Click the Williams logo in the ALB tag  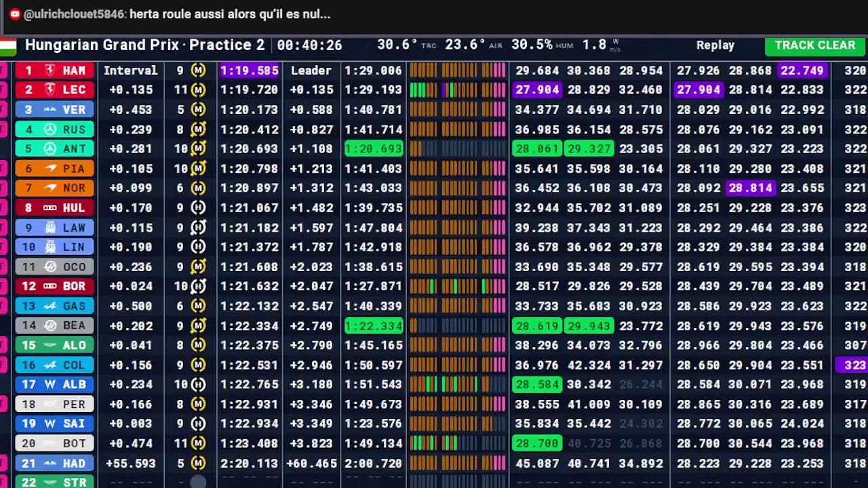click(50, 384)
